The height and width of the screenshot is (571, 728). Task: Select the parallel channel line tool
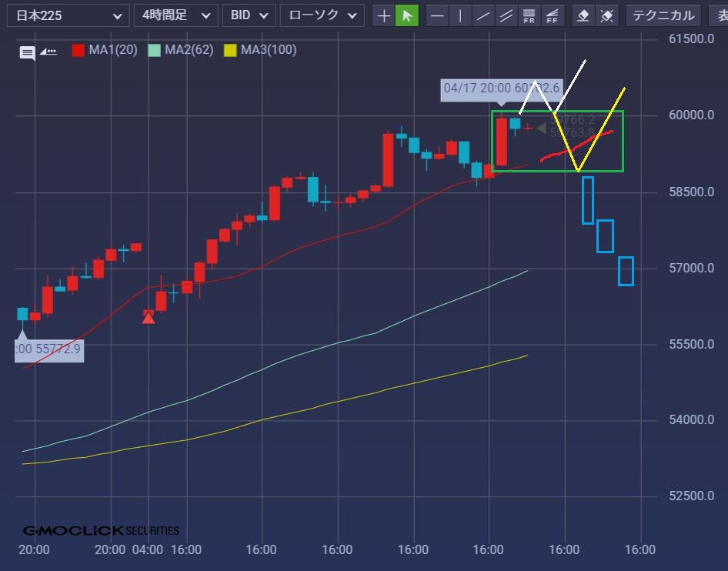(x=506, y=15)
